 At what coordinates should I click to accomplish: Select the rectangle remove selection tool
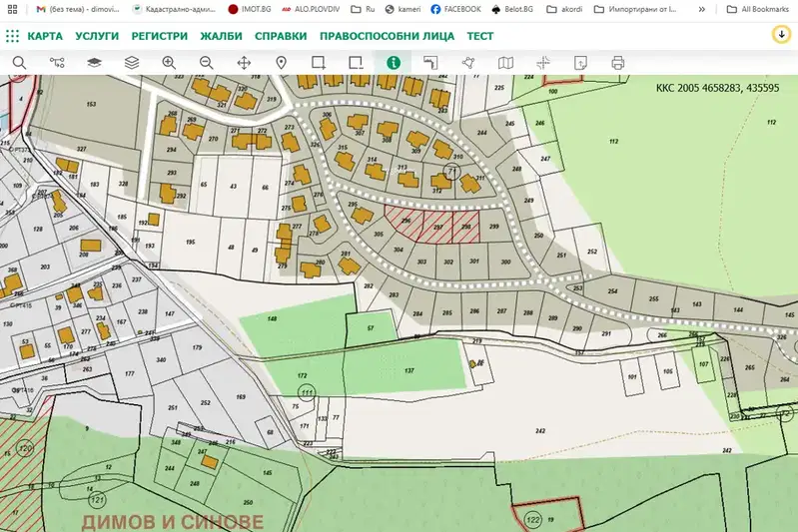click(x=356, y=63)
